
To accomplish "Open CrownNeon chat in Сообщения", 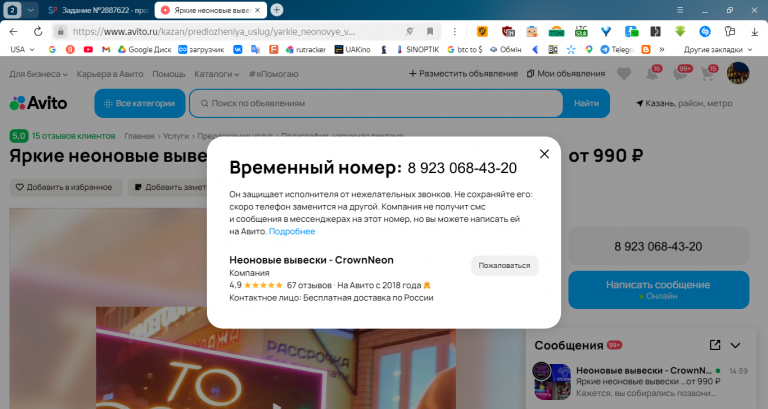I will [x=641, y=381].
